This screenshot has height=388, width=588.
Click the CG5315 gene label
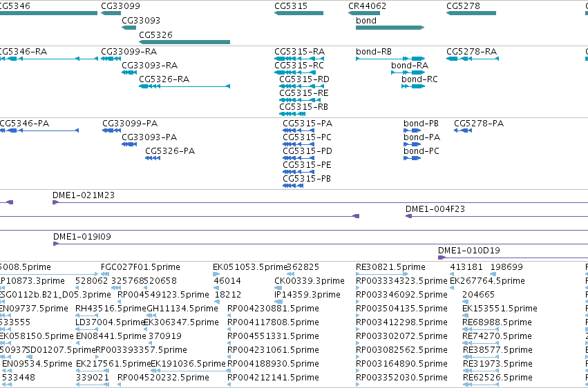[x=291, y=6]
